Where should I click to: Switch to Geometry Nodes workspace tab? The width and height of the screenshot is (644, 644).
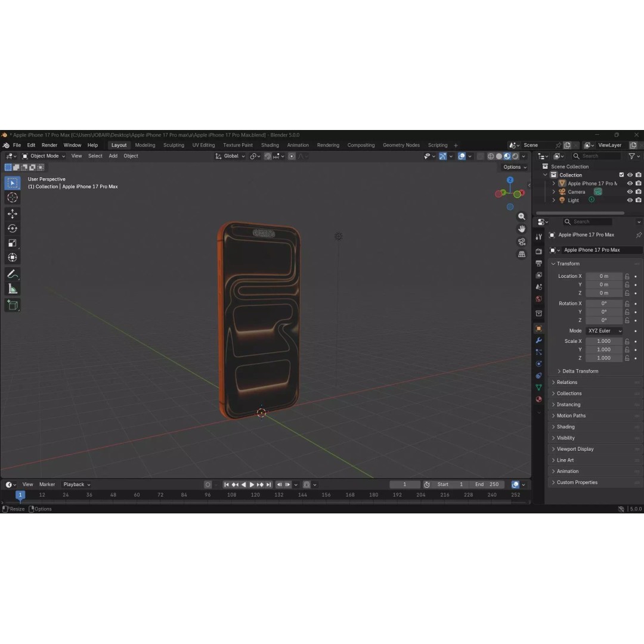coord(401,145)
